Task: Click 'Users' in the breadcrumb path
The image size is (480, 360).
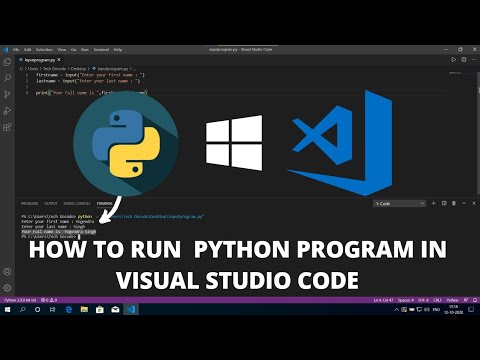Action: [x=33, y=69]
